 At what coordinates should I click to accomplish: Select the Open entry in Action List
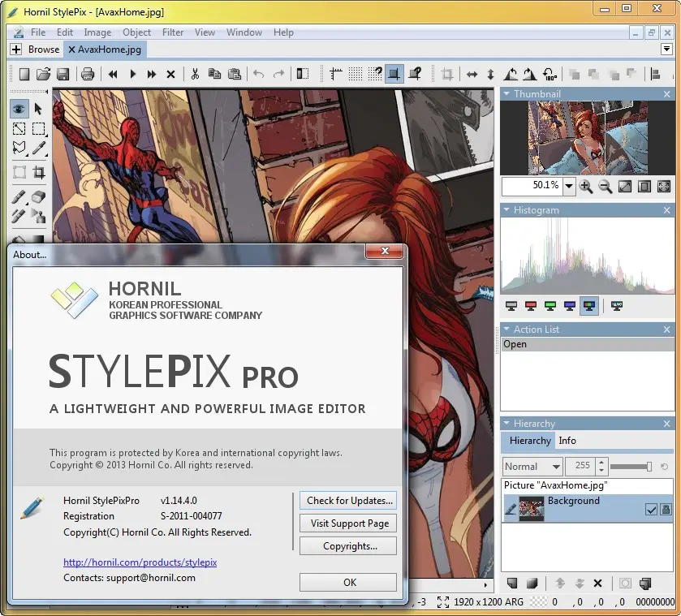[587, 344]
